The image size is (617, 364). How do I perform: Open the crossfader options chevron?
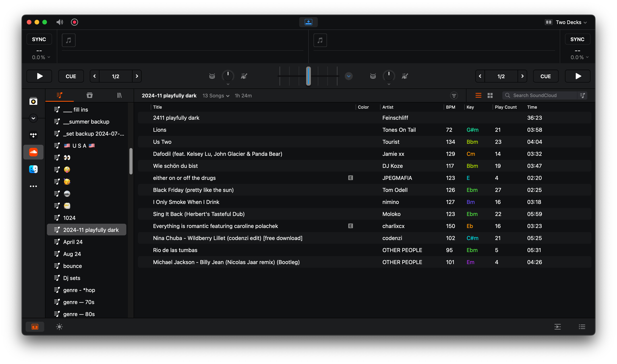[x=348, y=76]
